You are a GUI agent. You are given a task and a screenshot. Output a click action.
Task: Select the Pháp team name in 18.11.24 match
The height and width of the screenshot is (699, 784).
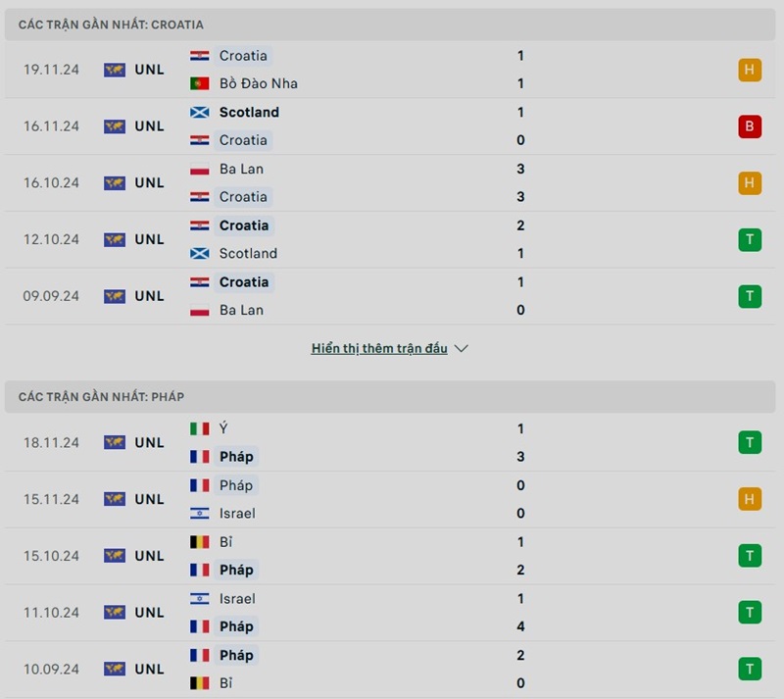pos(236,457)
